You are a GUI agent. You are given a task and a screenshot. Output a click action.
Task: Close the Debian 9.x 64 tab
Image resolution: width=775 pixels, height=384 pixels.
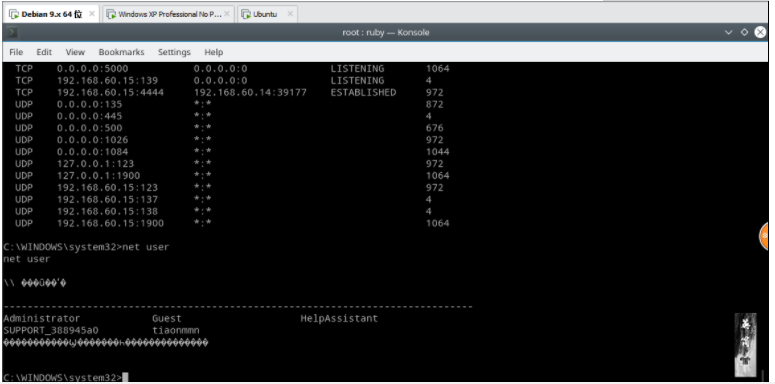coord(92,14)
